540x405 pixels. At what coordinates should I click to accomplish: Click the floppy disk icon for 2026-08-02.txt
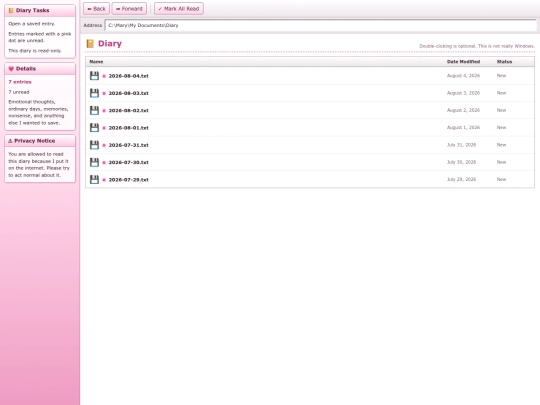[x=94, y=110]
